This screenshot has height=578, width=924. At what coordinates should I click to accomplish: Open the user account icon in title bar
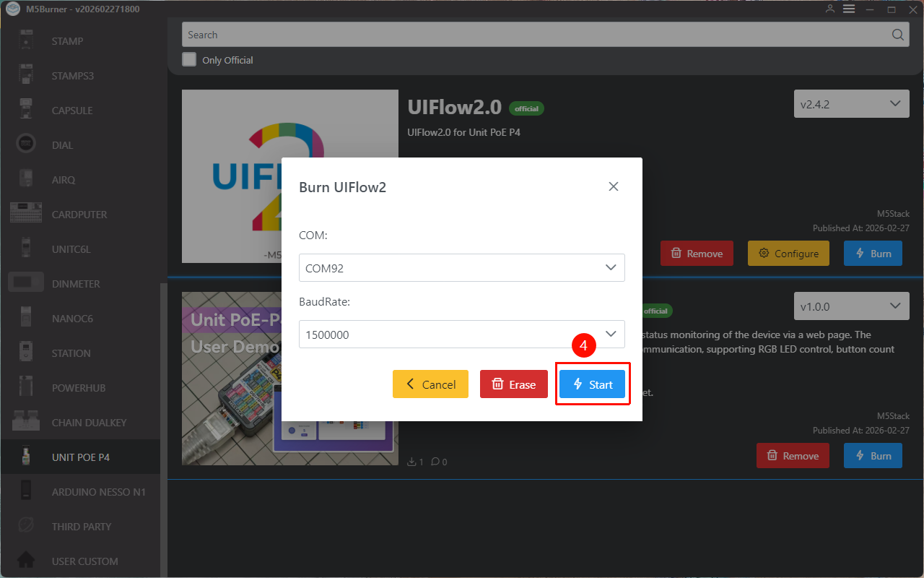tap(830, 9)
